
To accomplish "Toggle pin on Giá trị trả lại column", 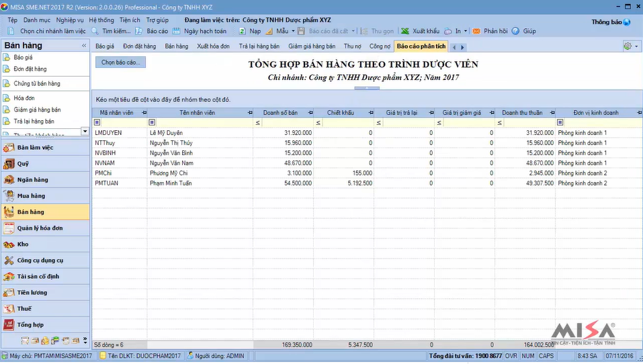I will tap(431, 113).
